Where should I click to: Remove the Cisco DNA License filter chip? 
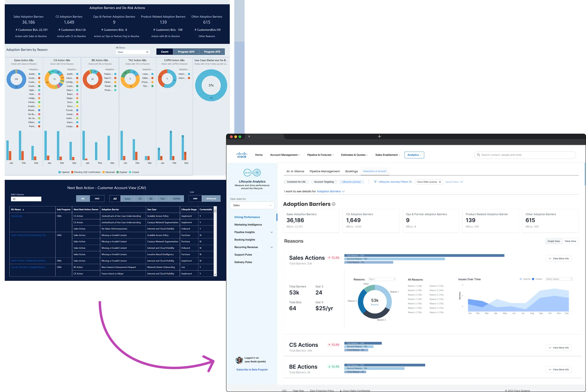(440, 182)
